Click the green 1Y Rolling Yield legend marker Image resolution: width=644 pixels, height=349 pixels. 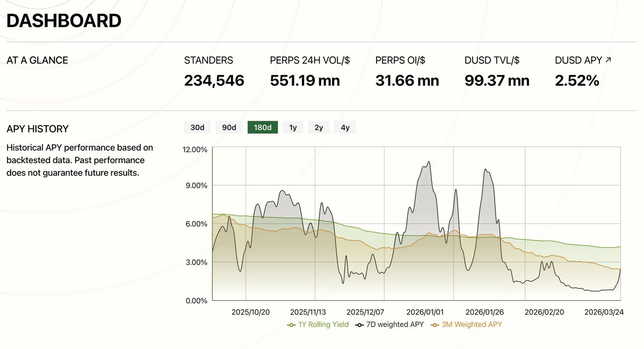click(291, 325)
